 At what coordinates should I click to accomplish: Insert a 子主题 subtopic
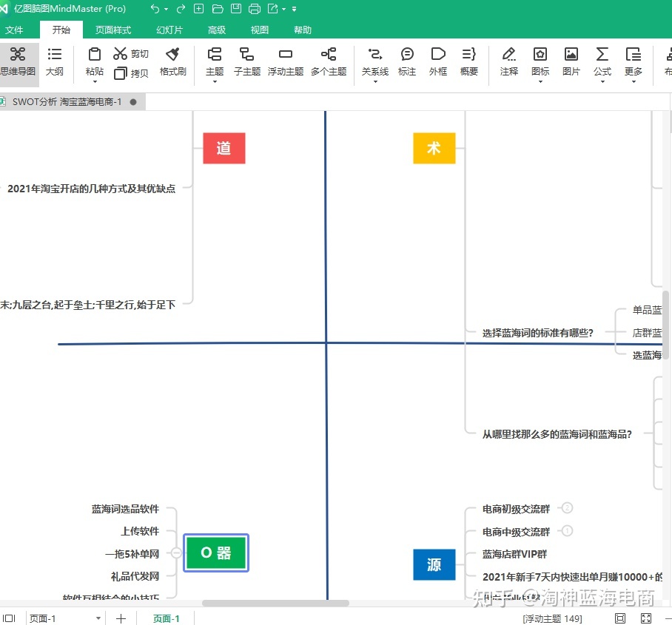pos(247,61)
